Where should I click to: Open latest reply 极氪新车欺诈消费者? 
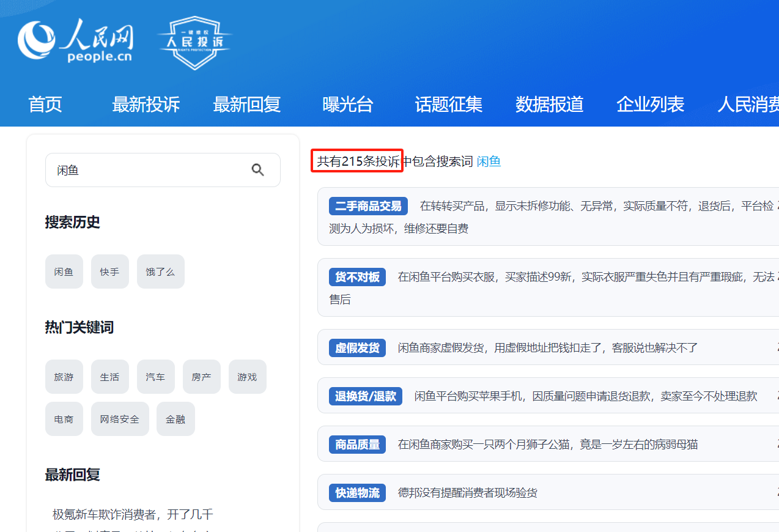click(x=133, y=514)
